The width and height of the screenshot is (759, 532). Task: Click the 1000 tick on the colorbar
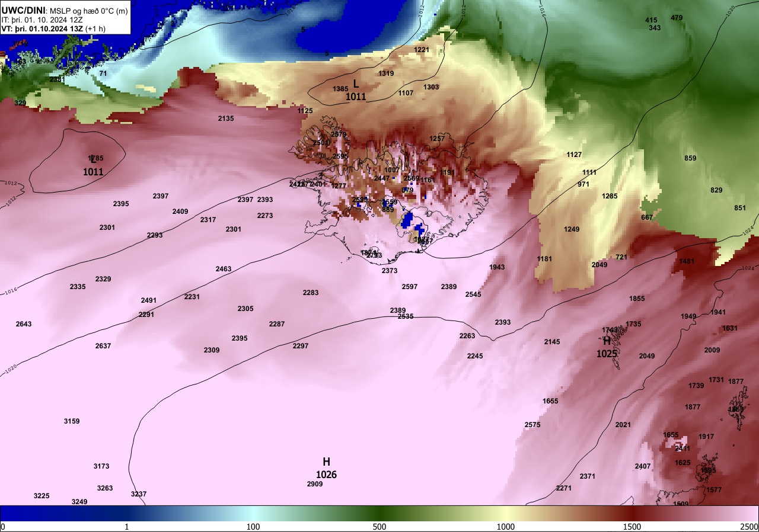(505, 527)
